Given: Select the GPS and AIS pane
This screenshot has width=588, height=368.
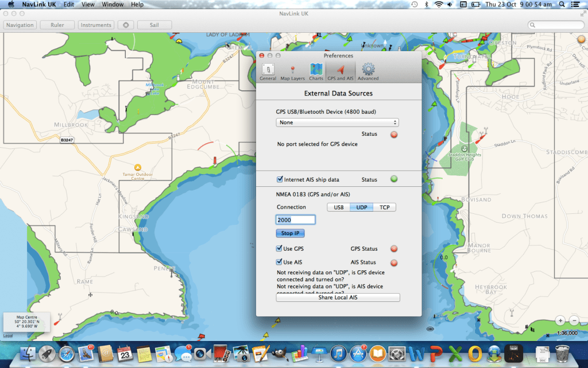Looking at the screenshot, I should (x=341, y=71).
